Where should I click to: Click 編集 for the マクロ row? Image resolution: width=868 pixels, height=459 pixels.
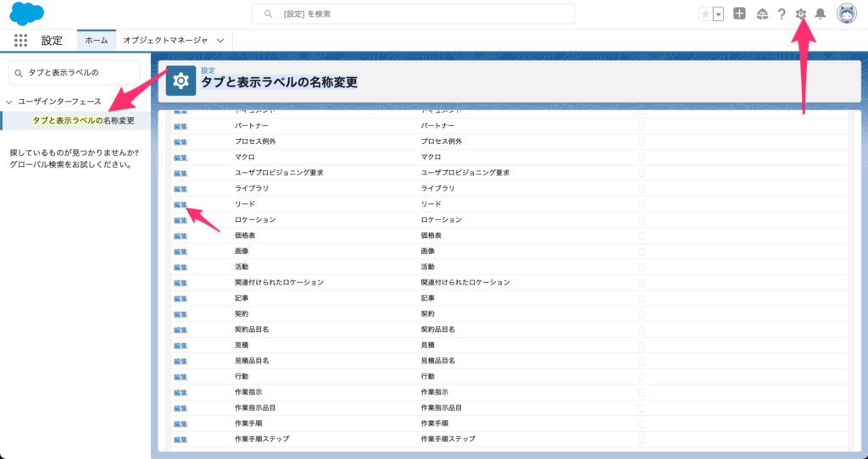[x=181, y=158]
